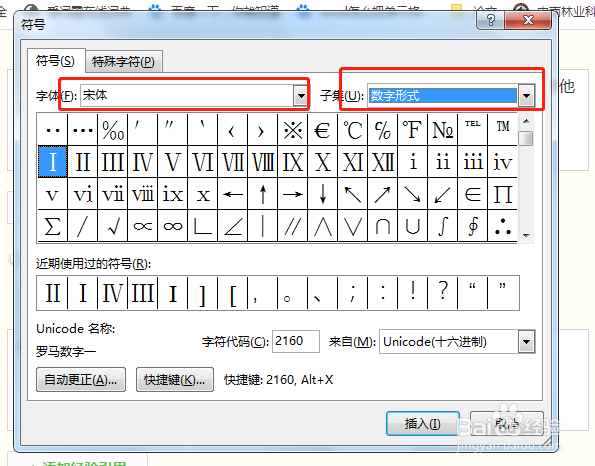
Task: Click the 插入(I) insert button
Action: 423,423
